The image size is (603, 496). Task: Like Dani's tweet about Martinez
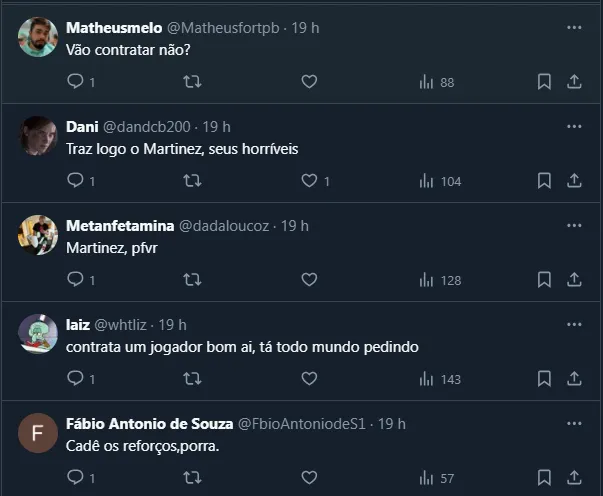(x=310, y=181)
